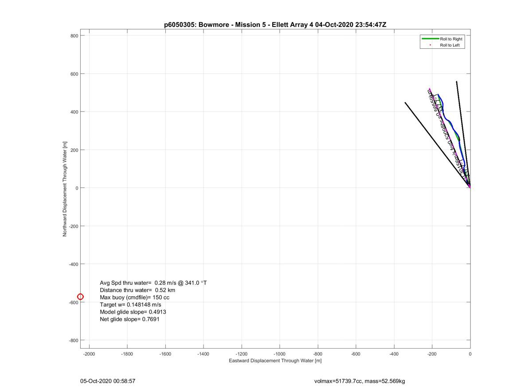Select the Avg Spd thru water annotation line
Screen dimensions: 532x392
pos(153,283)
